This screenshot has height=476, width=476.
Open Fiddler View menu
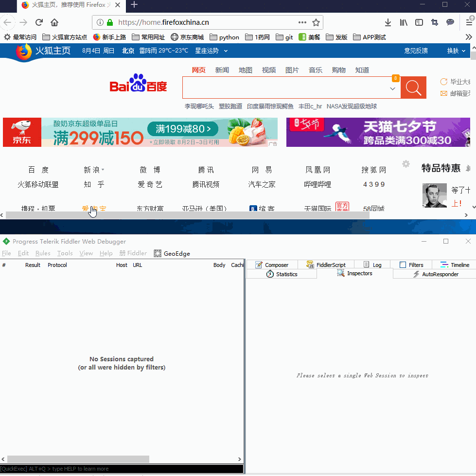[x=86, y=253]
